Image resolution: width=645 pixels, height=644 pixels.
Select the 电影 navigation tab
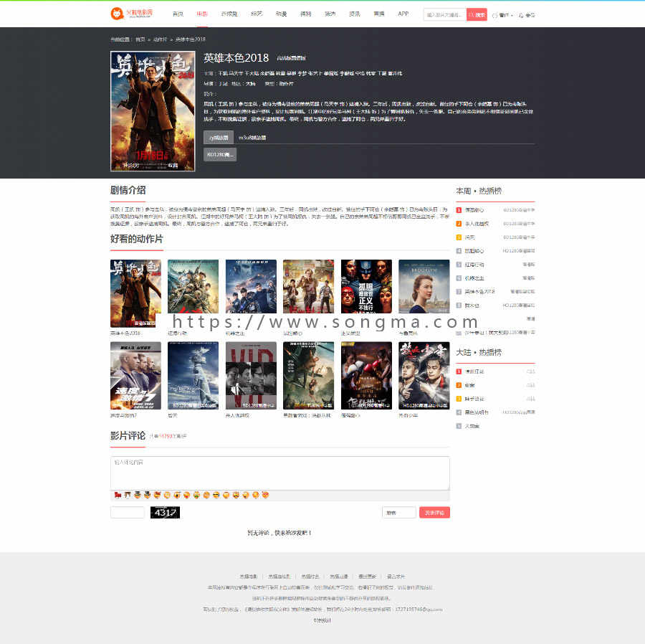(202, 14)
